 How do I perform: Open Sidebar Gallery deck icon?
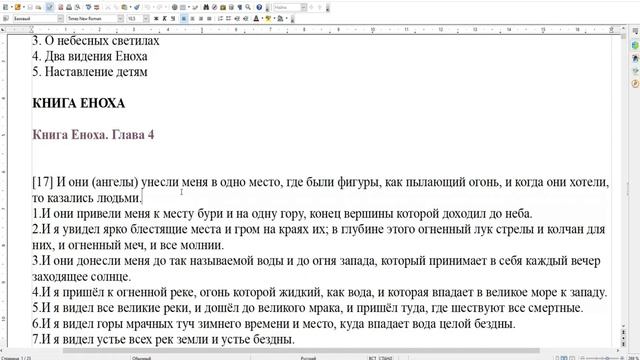click(635, 71)
